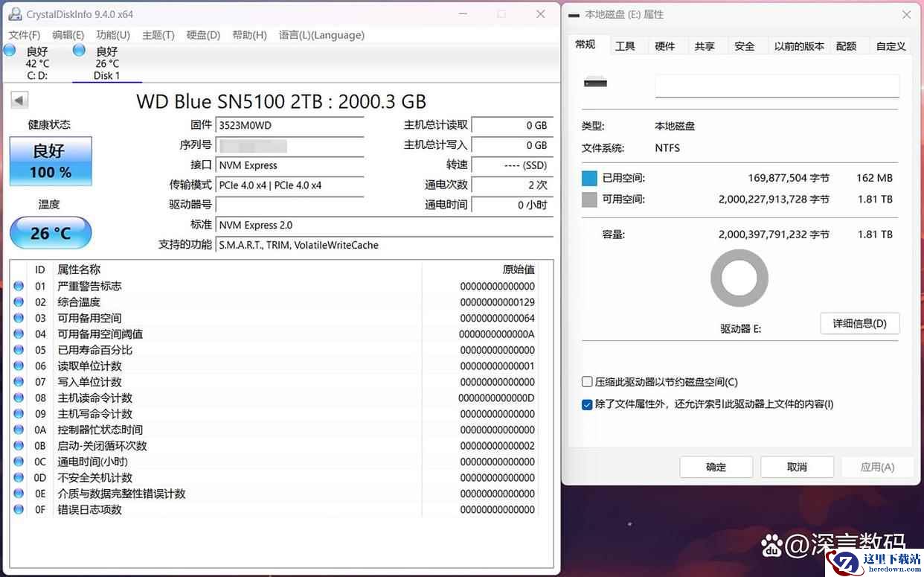The height and width of the screenshot is (577, 924).
Task: Select the C: D: disk status orb
Action: (x=10, y=51)
